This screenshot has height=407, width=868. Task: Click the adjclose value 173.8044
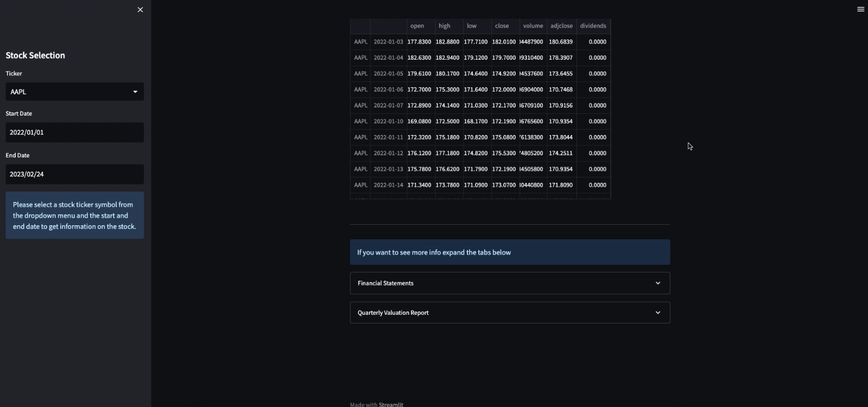click(561, 137)
